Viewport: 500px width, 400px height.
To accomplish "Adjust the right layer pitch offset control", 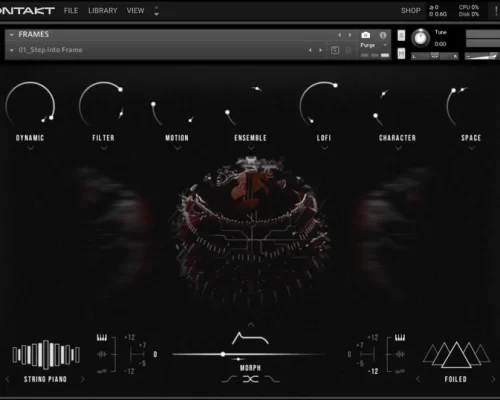I will click(367, 354).
